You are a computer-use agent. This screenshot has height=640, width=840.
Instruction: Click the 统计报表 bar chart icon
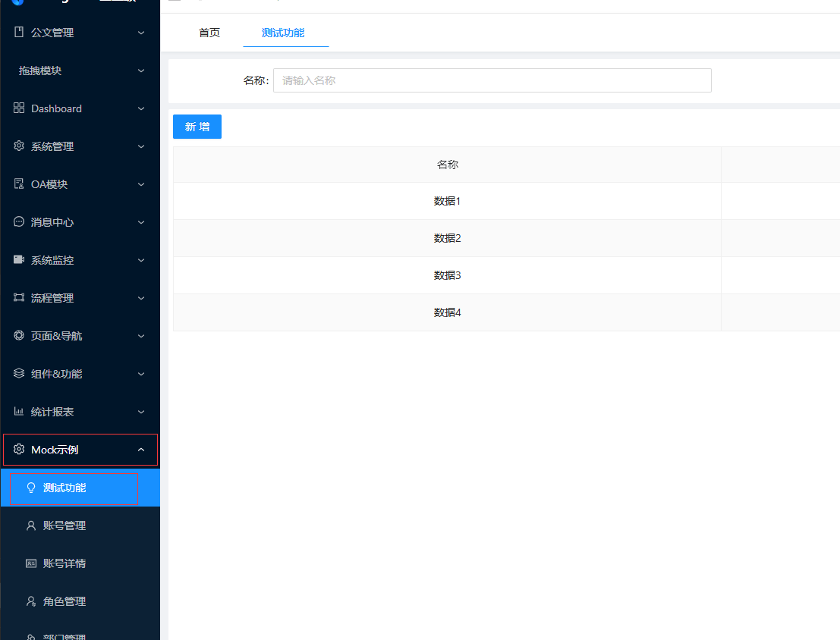pos(19,412)
